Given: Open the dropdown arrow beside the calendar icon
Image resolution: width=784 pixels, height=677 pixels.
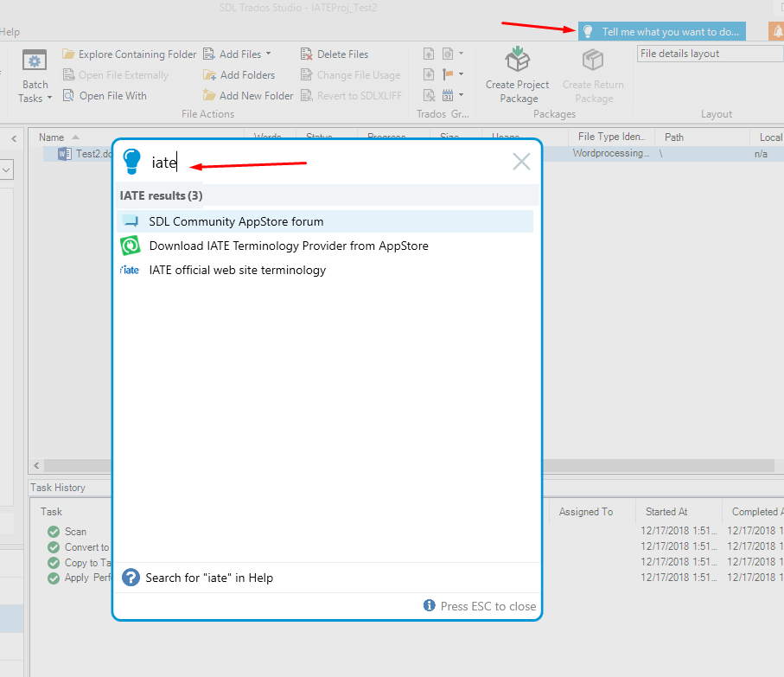Looking at the screenshot, I should [x=461, y=94].
